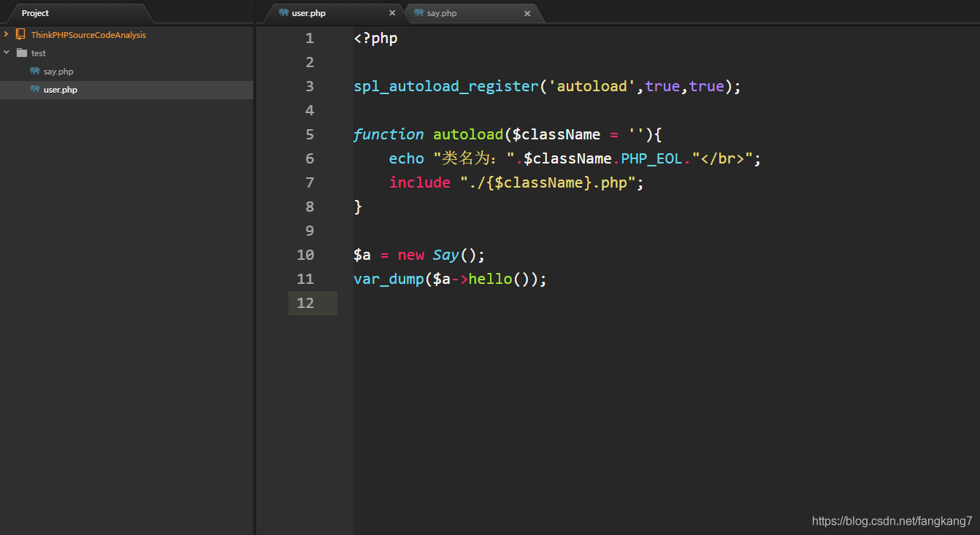
Task: Click the folder icon next to test
Action: coord(22,53)
